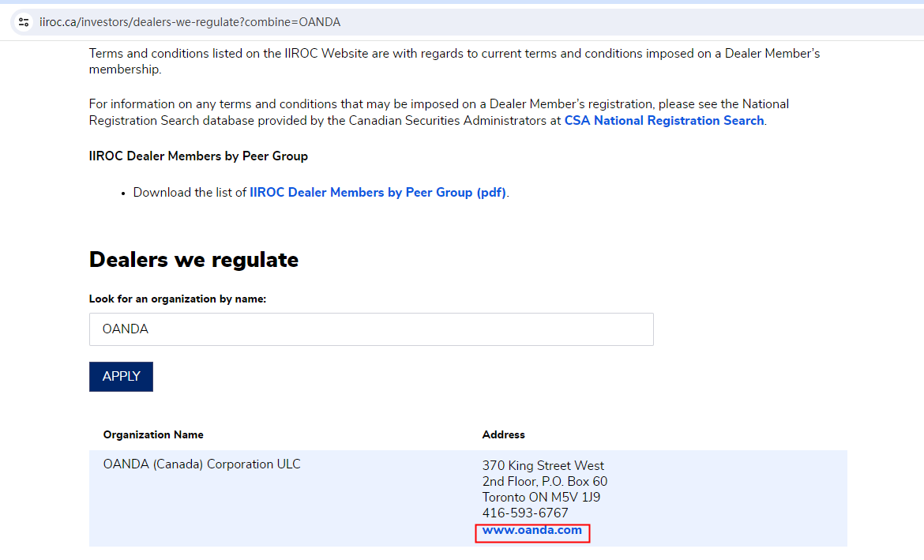Click the Dealers we regulate heading
This screenshot has height=560, width=924.
[x=193, y=259]
